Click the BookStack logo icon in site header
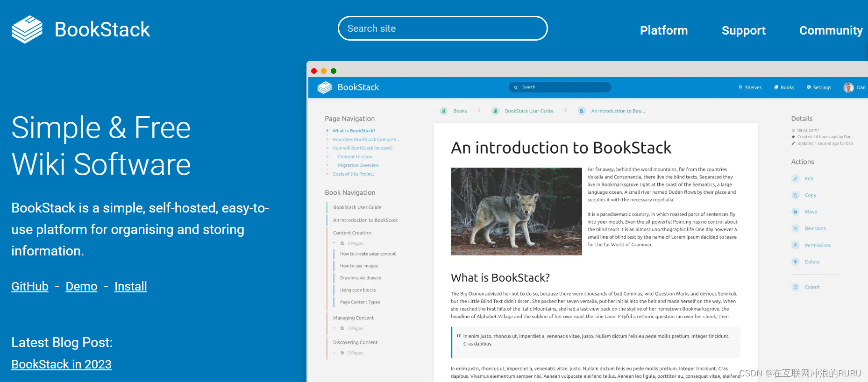 [x=27, y=29]
